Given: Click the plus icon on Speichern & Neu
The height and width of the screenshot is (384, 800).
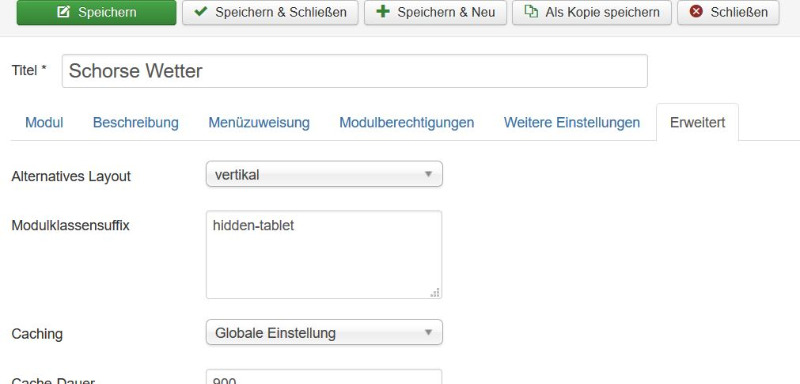Looking at the screenshot, I should point(383,11).
